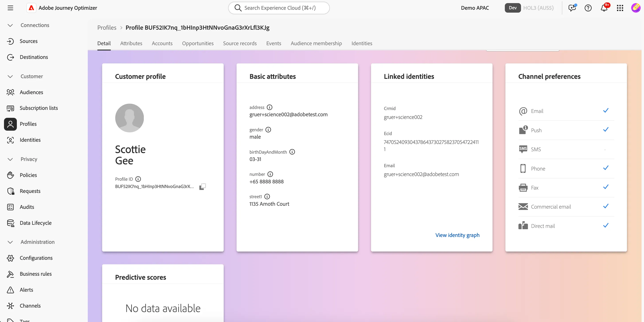Collapse the Connections section
Screen dimensions: 644x322
(10, 25)
